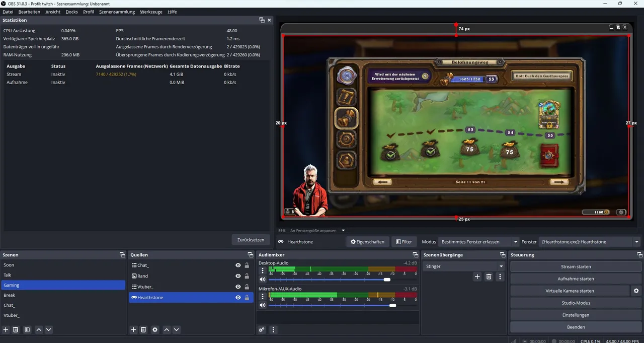This screenshot has height=343, width=644.
Task: Select the Break scene
Action: 63,295
